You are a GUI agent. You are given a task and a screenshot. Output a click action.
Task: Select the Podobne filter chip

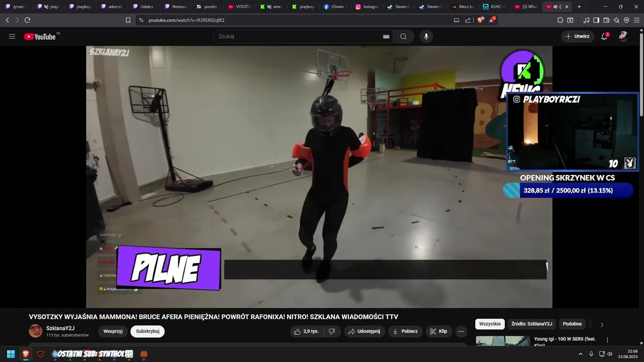tap(573, 324)
